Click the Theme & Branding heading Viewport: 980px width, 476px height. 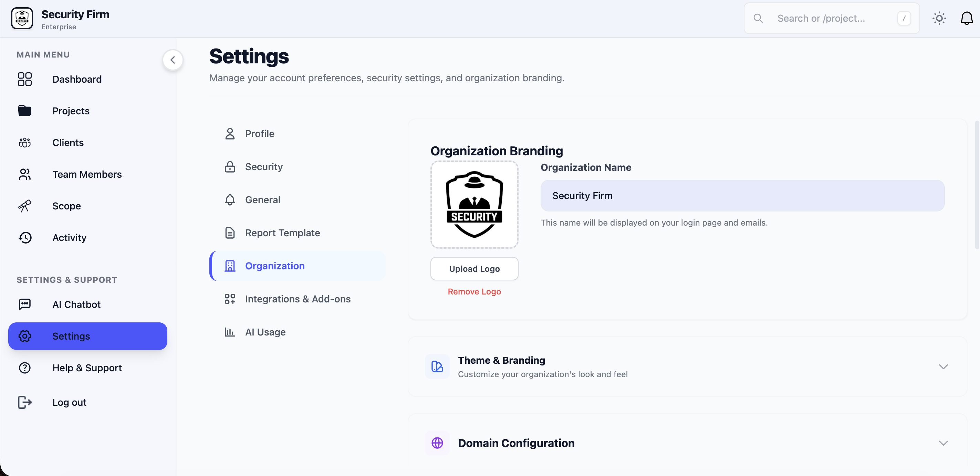coord(501,360)
